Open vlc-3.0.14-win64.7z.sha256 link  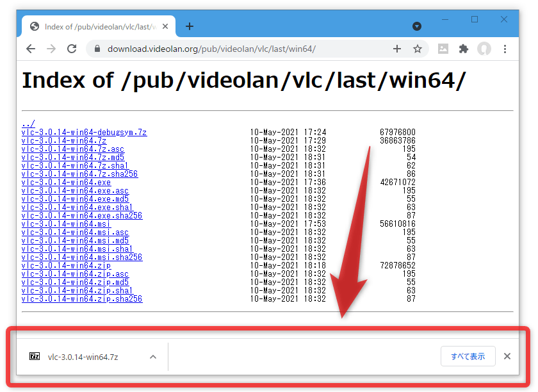coord(79,174)
